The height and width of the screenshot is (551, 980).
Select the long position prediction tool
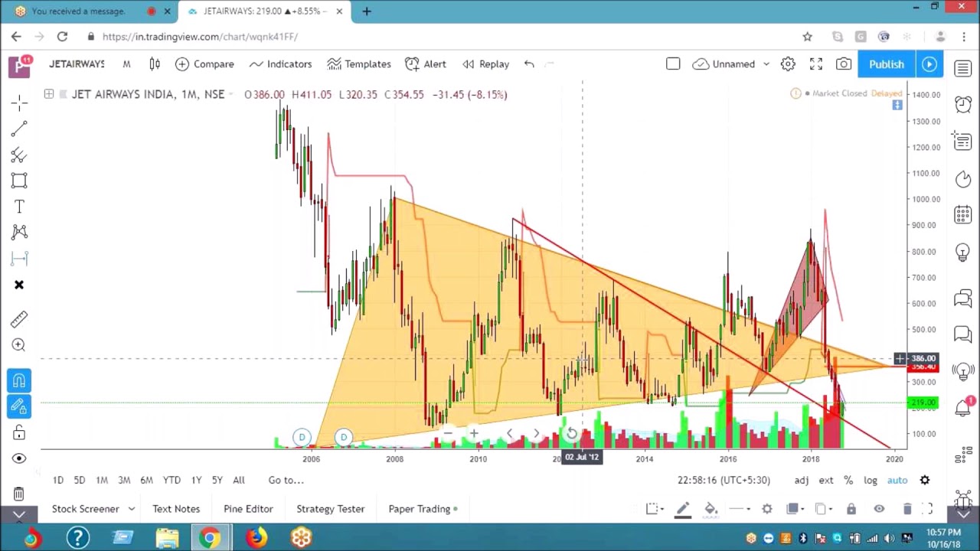pos(19,259)
